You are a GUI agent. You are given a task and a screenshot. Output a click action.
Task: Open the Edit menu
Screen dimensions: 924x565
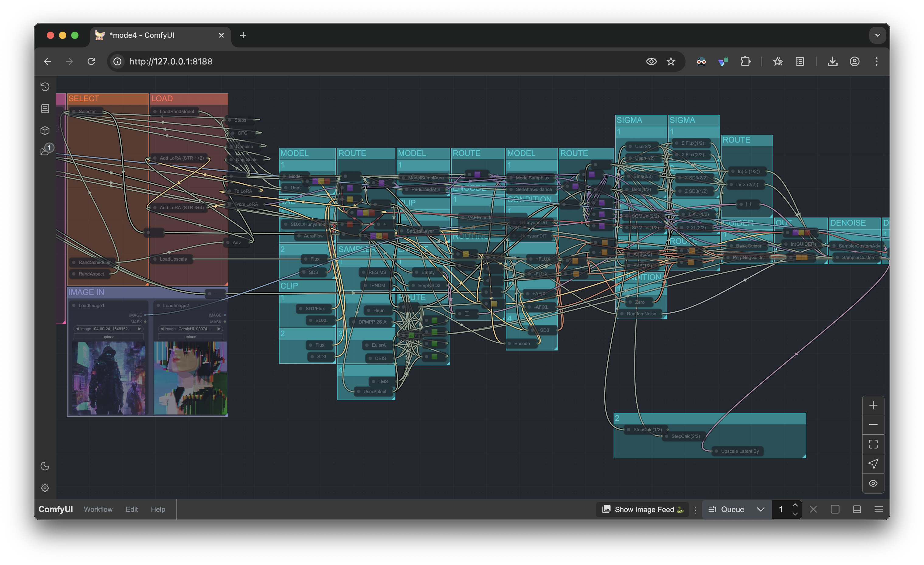(x=132, y=509)
